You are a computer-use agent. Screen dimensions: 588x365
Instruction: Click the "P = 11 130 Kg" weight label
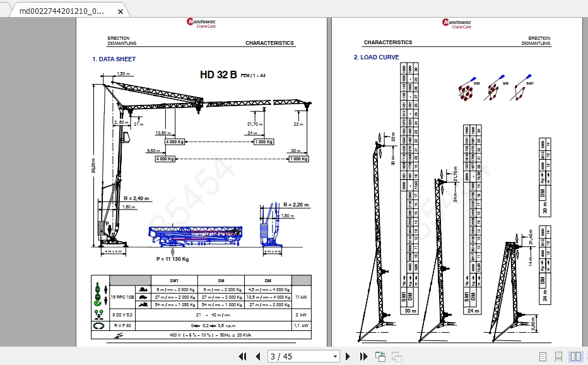pyautogui.click(x=172, y=259)
